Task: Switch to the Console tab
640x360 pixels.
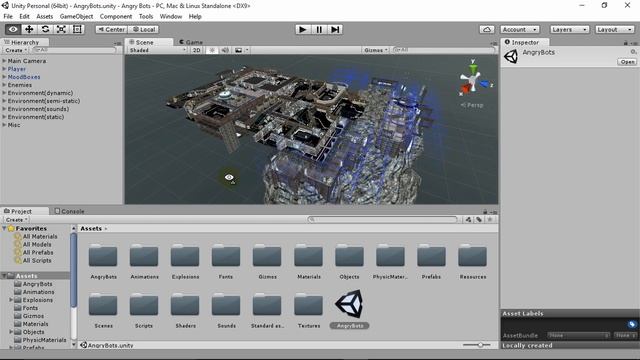Action: point(69,211)
